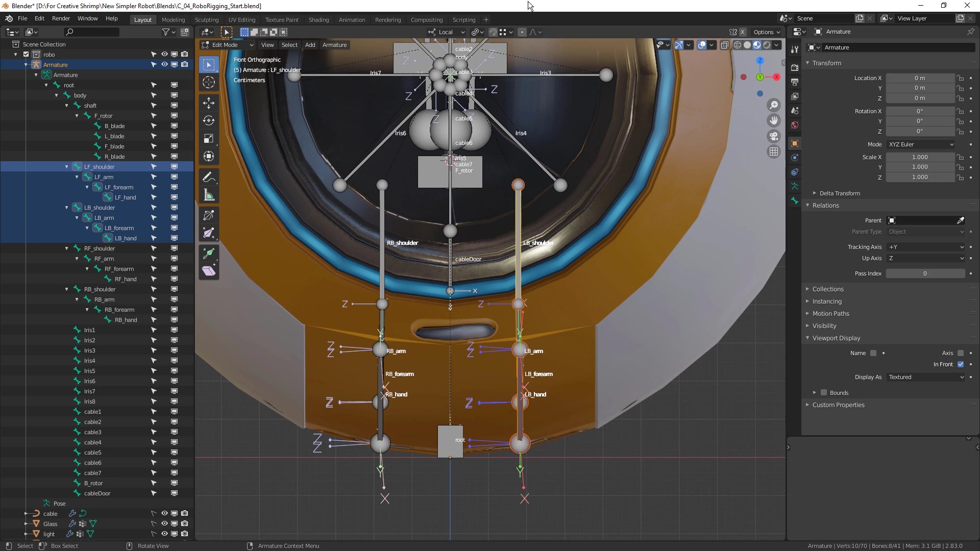This screenshot has width=980, height=551.
Task: Select the Move tool in the toolbar
Action: (x=208, y=103)
